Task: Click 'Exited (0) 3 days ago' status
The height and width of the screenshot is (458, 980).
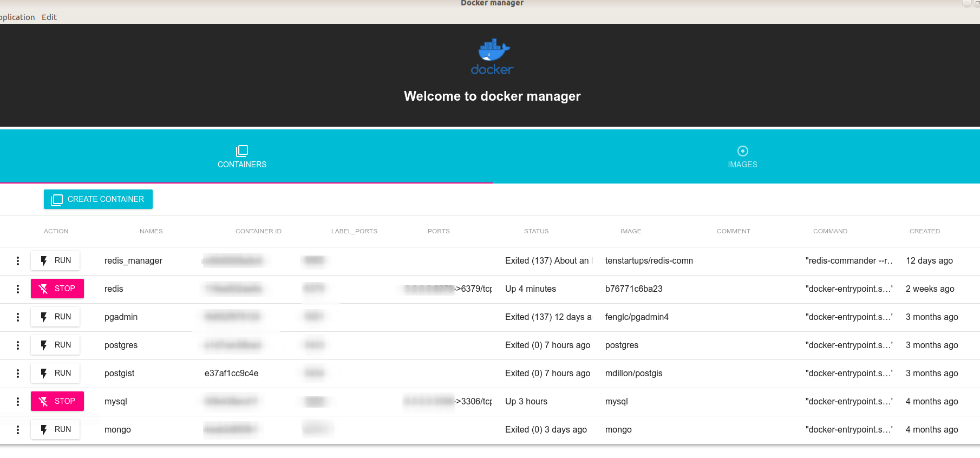Action: [546, 430]
